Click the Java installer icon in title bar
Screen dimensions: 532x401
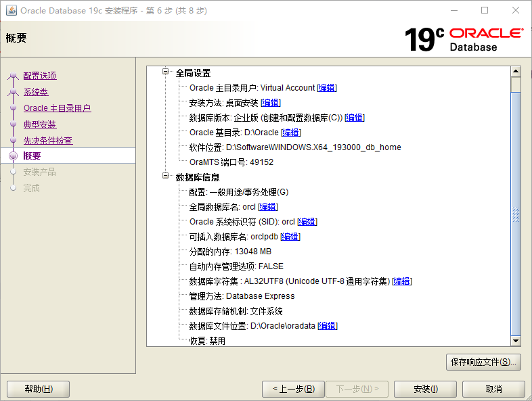click(x=12, y=11)
